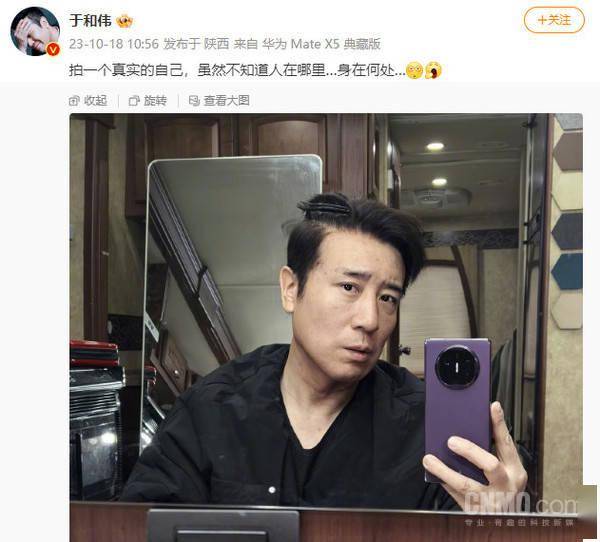Screen dimensions: 600x542
Task: Select the 收起 text label
Action: point(95,101)
